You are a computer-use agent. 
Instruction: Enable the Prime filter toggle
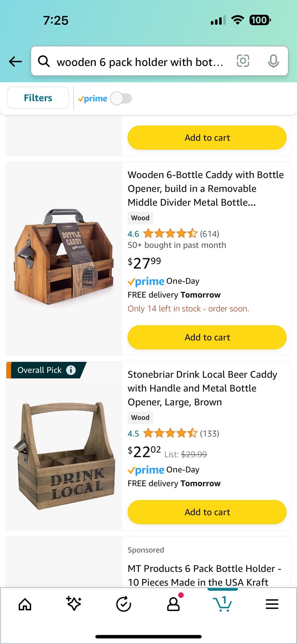coord(121,98)
